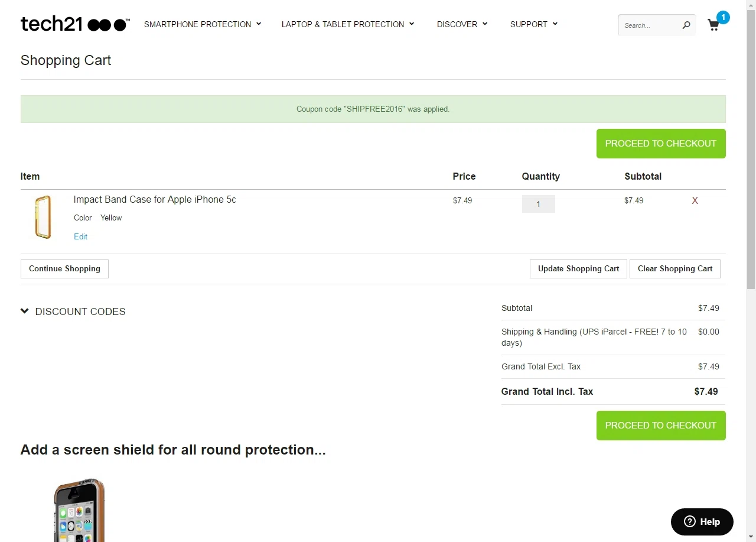Click the tech21 logo

tap(75, 24)
